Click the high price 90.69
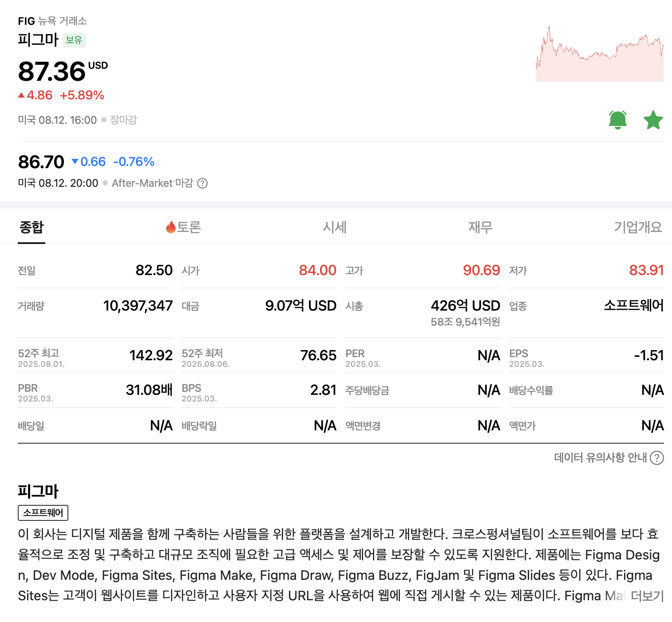This screenshot has width=672, height=622. tap(482, 270)
